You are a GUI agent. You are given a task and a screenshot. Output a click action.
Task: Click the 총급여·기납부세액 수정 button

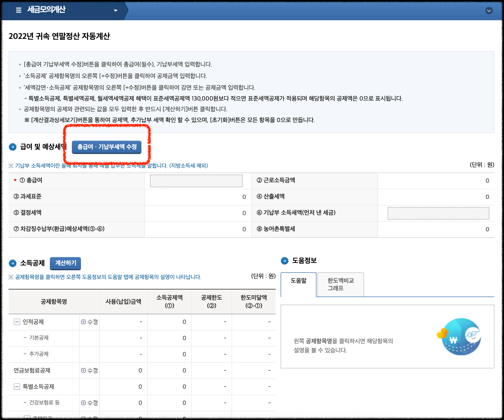click(x=107, y=147)
